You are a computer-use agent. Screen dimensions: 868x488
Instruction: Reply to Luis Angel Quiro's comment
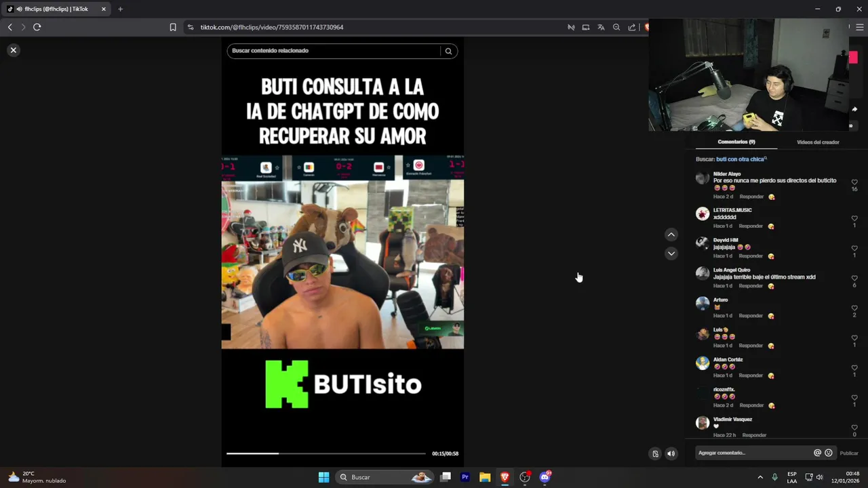[x=751, y=286]
